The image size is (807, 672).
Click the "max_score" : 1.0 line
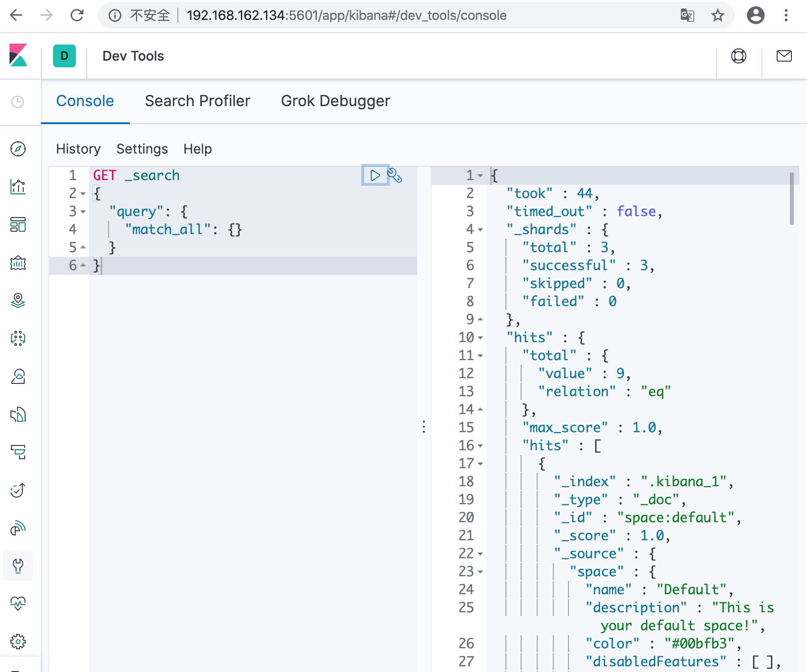[x=592, y=427]
